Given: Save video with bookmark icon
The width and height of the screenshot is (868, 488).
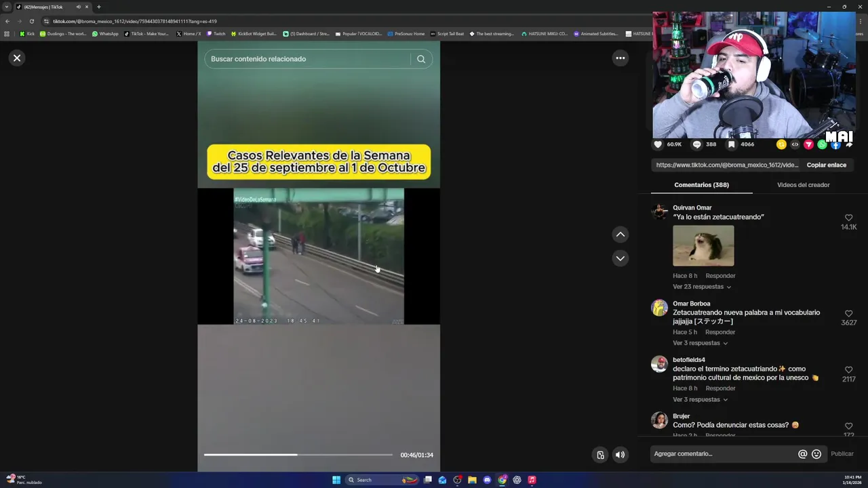Looking at the screenshot, I should point(732,144).
